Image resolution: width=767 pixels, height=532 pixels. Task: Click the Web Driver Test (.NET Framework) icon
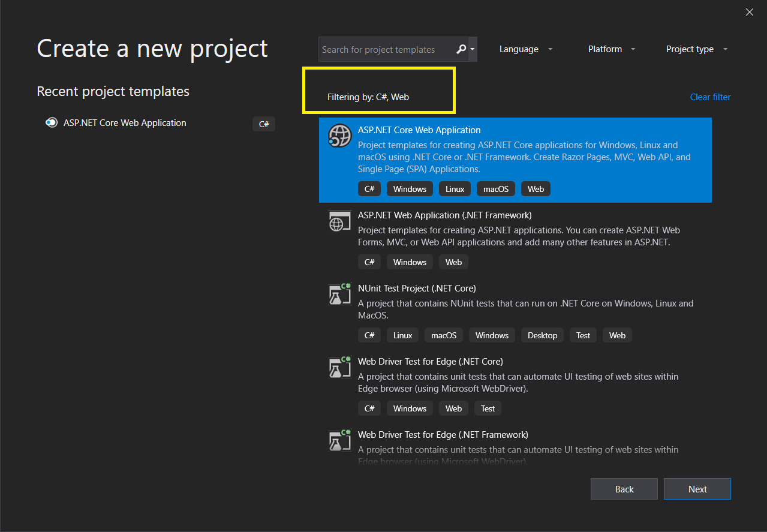click(x=339, y=440)
